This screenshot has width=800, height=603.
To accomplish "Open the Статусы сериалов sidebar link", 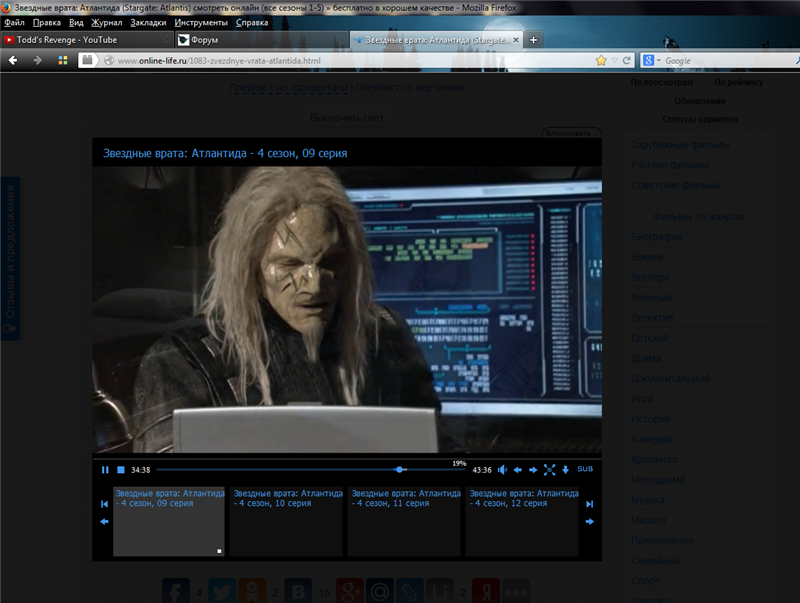I will click(700, 120).
